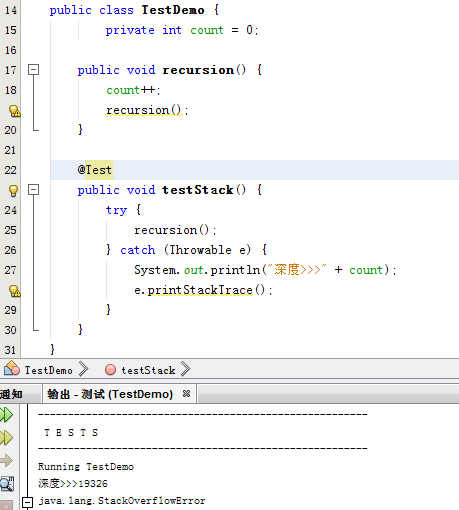Click the try keyword on line 24
Viewport: 459px width, 510px height.
116,210
